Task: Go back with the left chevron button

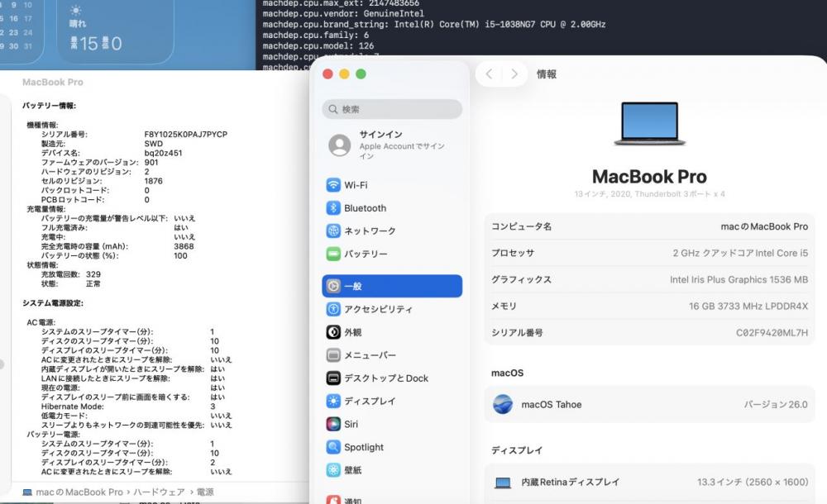Action: click(x=490, y=74)
